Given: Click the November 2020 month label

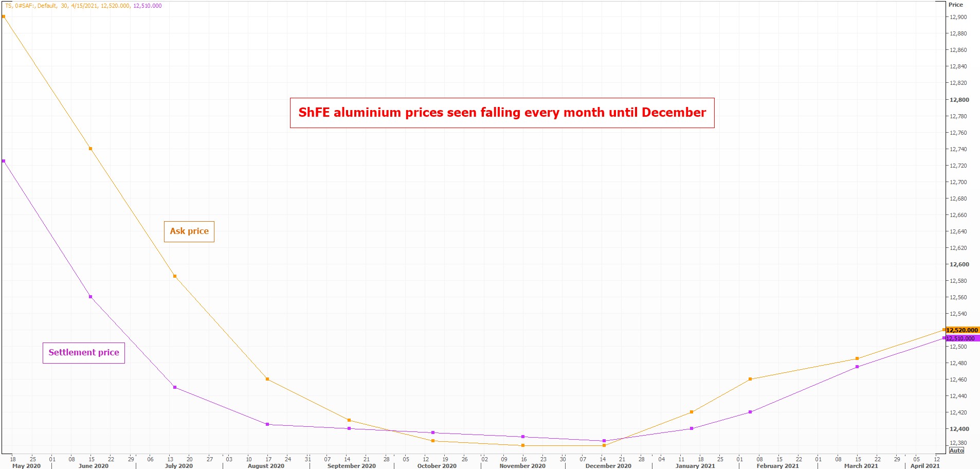Looking at the screenshot, I should 522,466.
